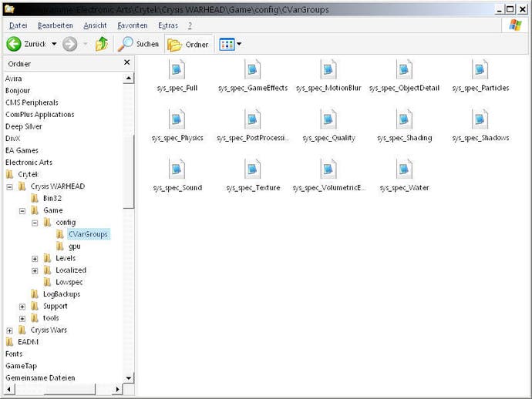The height and width of the screenshot is (399, 532).
Task: Select Deep Silver in the folder tree
Action: coord(24,126)
